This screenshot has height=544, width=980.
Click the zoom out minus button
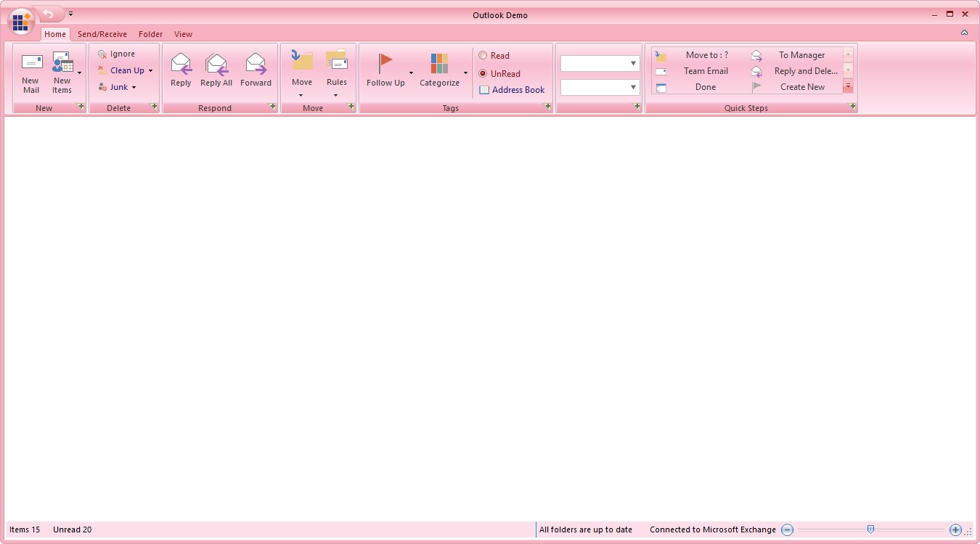click(x=788, y=529)
